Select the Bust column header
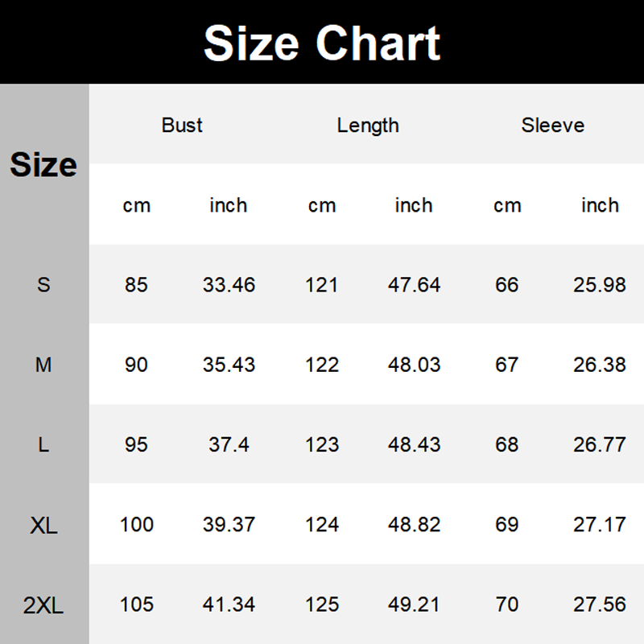644x644 pixels. tap(182, 126)
